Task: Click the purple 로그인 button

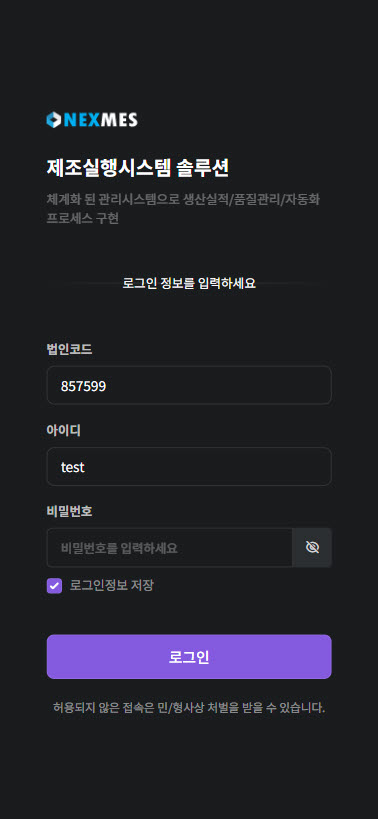Action: point(189,657)
